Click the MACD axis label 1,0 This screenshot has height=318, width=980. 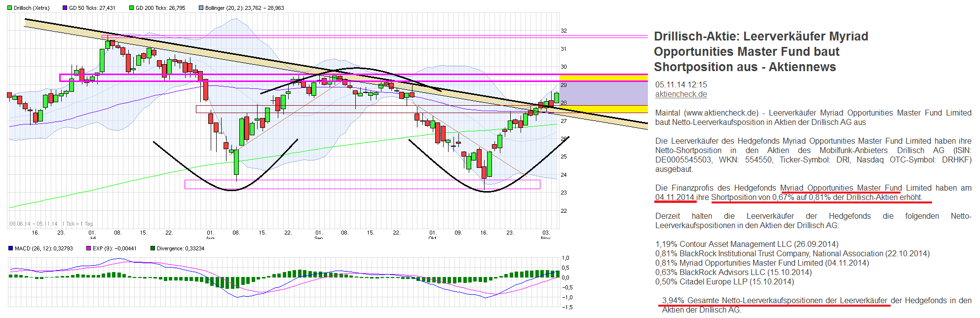coord(565,258)
